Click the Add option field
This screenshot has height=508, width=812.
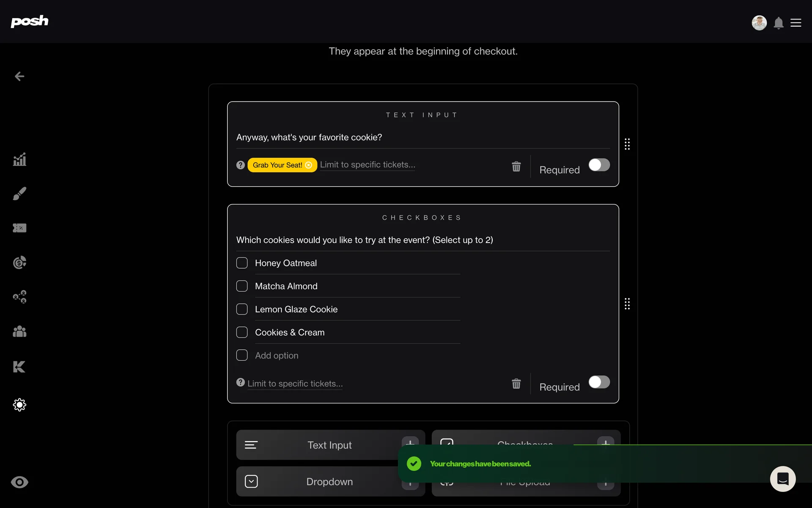click(x=277, y=356)
